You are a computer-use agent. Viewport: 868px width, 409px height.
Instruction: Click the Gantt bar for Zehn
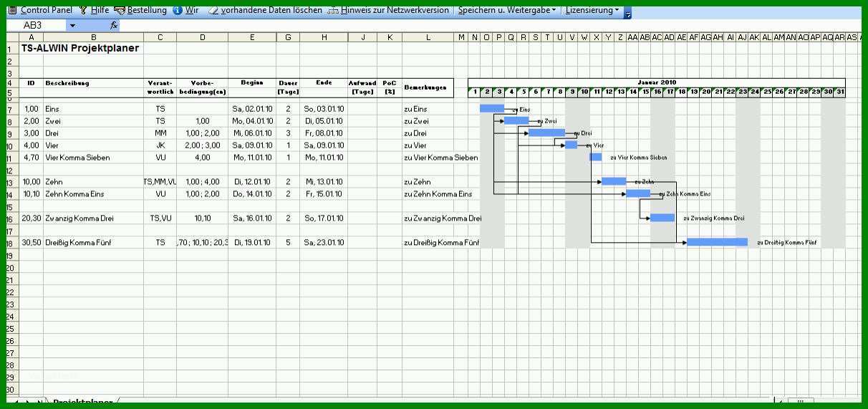coord(614,181)
